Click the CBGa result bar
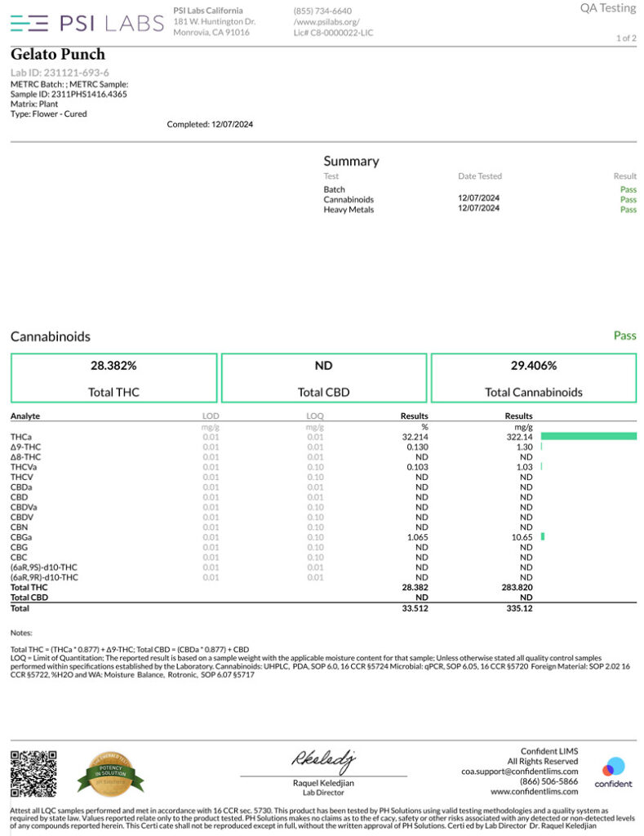644x836 pixels. 543,536
